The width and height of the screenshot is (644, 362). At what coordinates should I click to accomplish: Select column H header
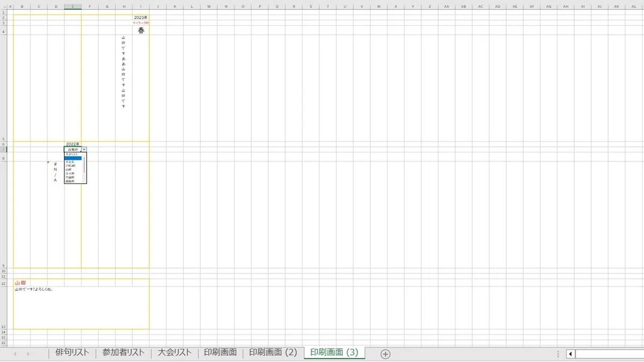click(x=123, y=6)
